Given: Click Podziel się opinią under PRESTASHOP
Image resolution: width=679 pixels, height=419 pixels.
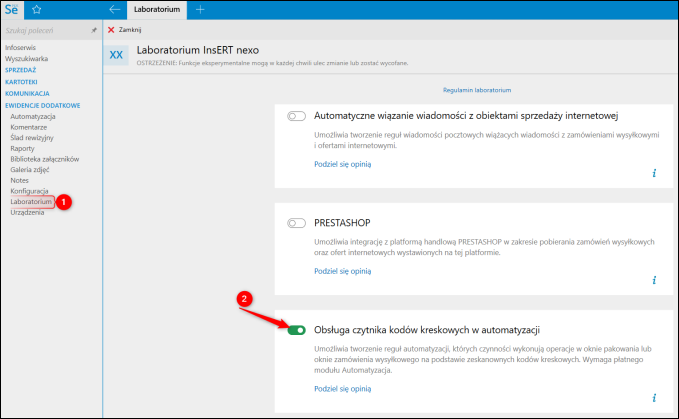Looking at the screenshot, I should 342,270.
